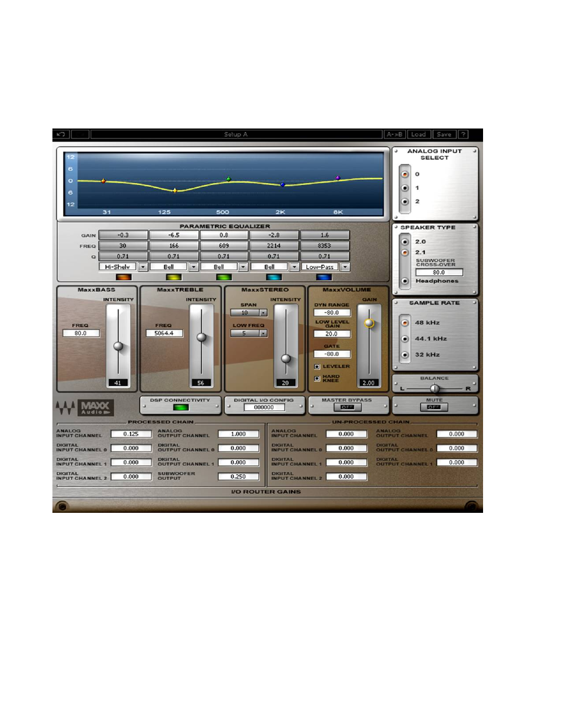Enable the Hard Knee checkbox

317,378
